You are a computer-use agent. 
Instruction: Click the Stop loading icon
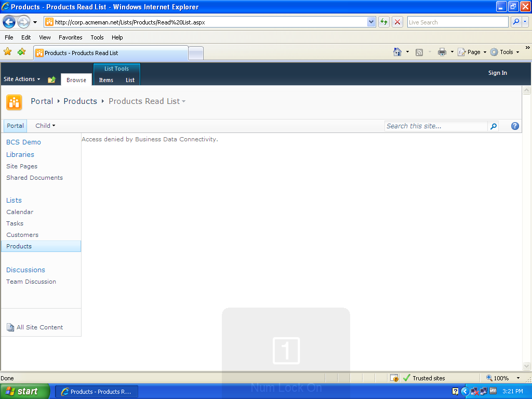tap(397, 22)
